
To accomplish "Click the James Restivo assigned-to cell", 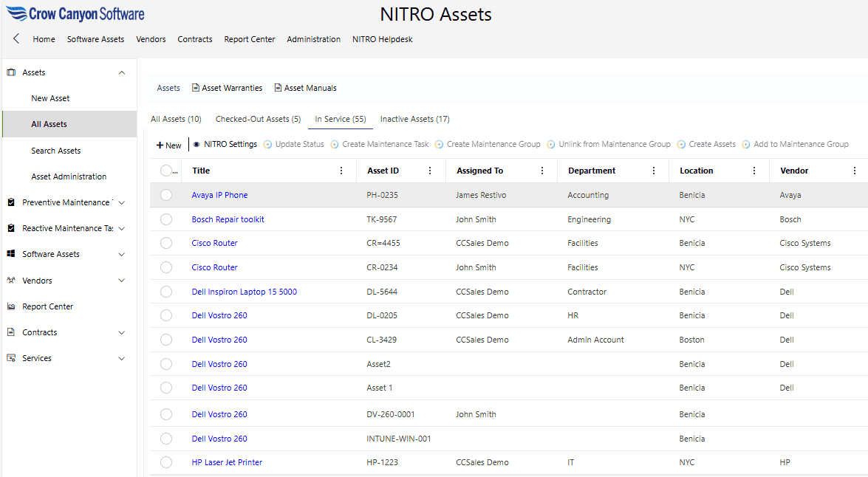I will [x=481, y=195].
